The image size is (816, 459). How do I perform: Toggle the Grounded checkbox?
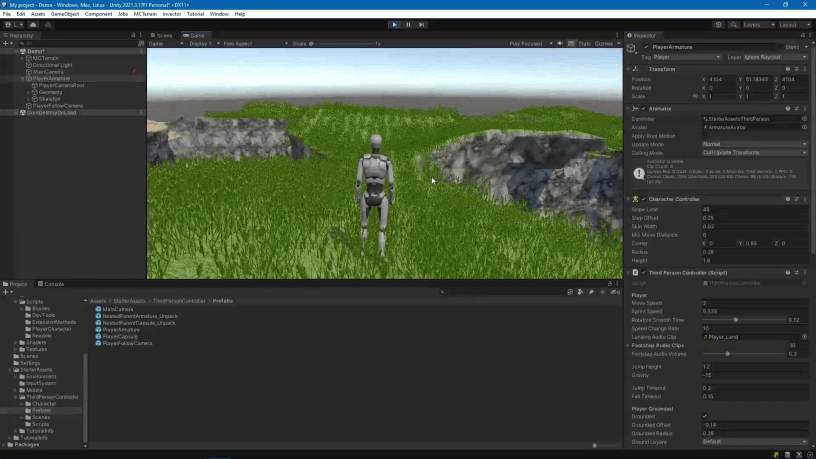[705, 416]
